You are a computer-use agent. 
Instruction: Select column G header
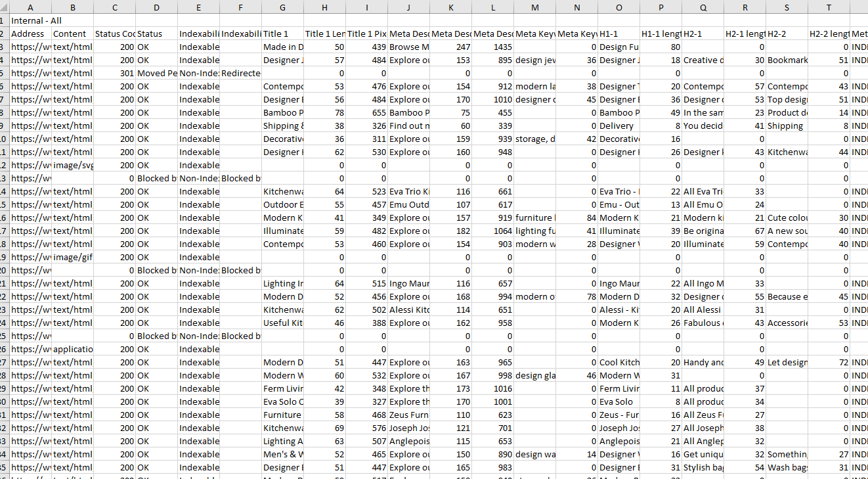(282, 7)
